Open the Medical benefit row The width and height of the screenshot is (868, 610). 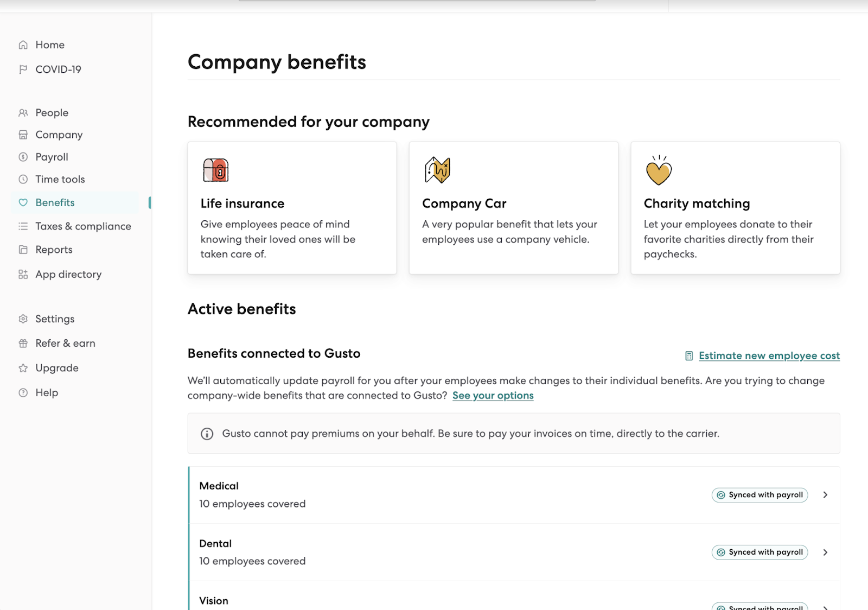coord(434,495)
